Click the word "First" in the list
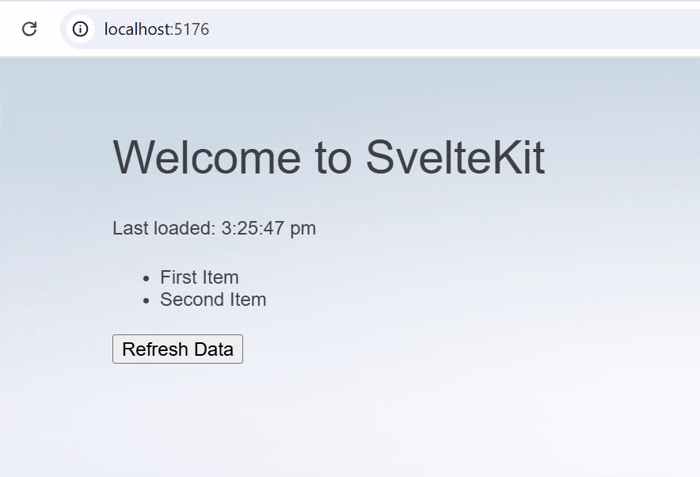 point(178,277)
